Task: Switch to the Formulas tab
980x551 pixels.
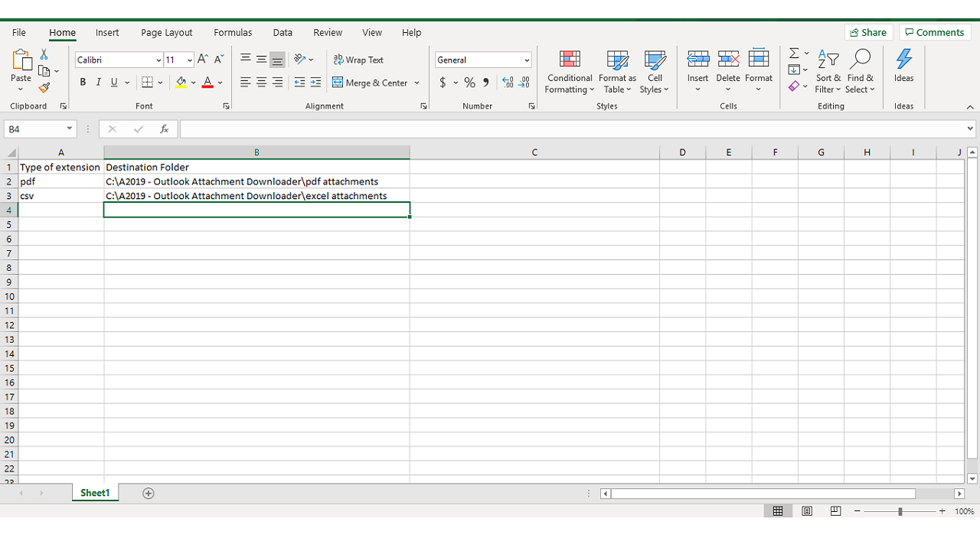Action: point(233,33)
